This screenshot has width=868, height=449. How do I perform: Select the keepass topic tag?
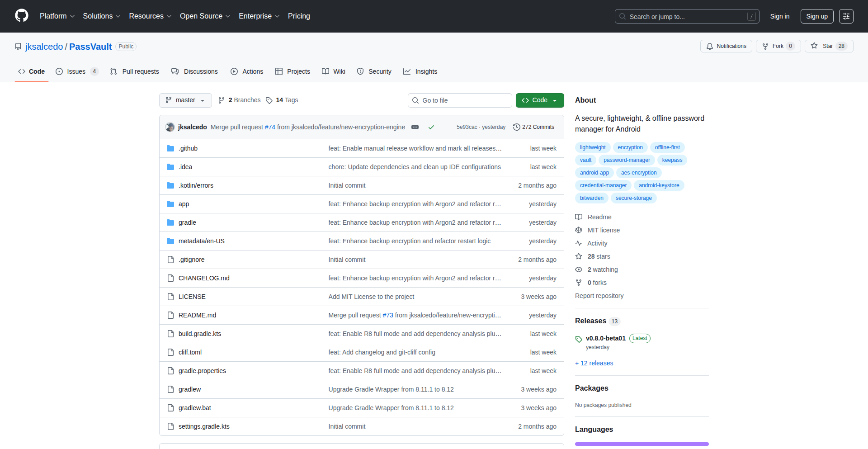pos(672,160)
